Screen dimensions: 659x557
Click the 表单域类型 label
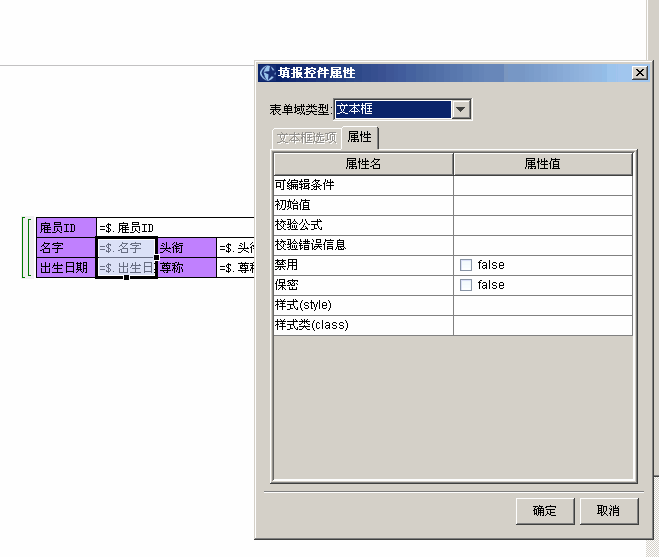click(x=301, y=110)
